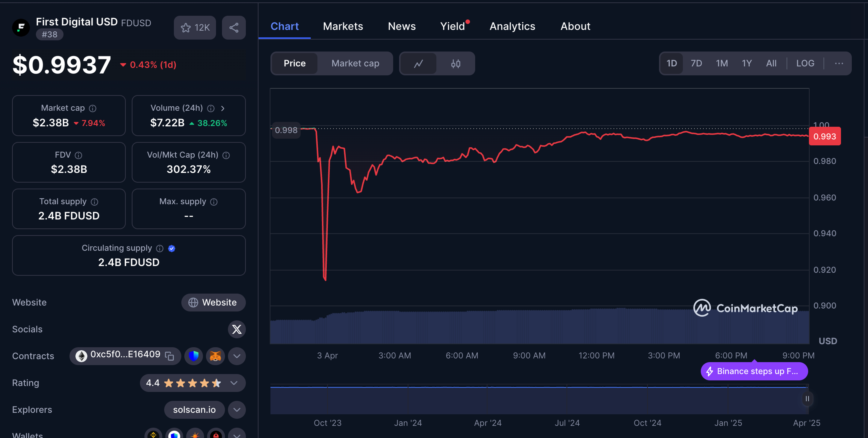The height and width of the screenshot is (438, 868).
Task: Open the X (Twitter) social link
Action: pos(236,329)
